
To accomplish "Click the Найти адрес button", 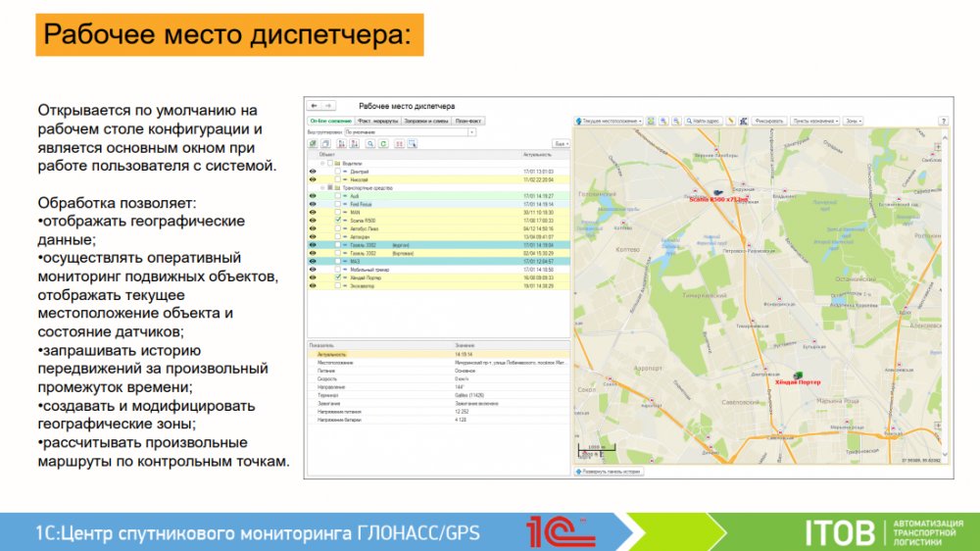I will coord(703,121).
